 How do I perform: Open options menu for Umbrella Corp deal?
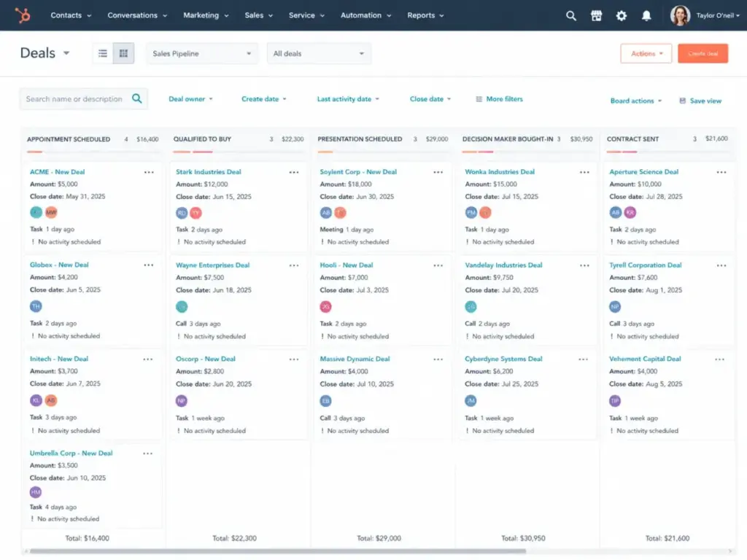point(147,454)
